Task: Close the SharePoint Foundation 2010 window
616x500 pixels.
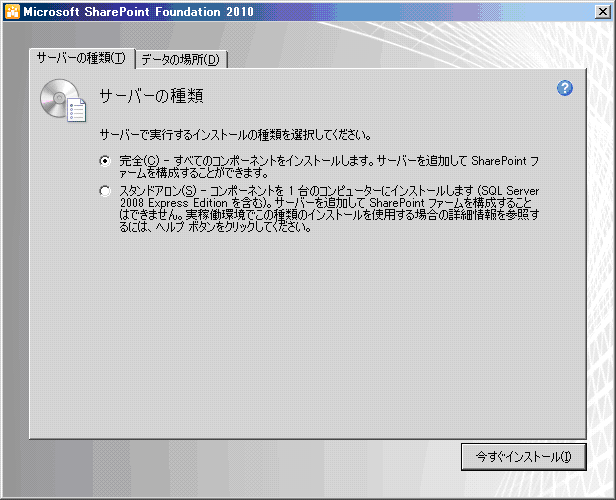Action: coord(603,12)
